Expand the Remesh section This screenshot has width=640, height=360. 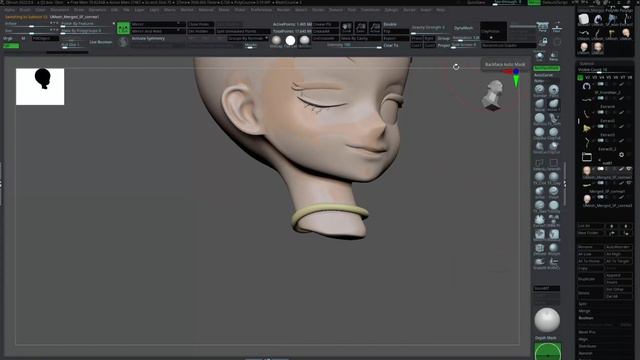[585, 353]
